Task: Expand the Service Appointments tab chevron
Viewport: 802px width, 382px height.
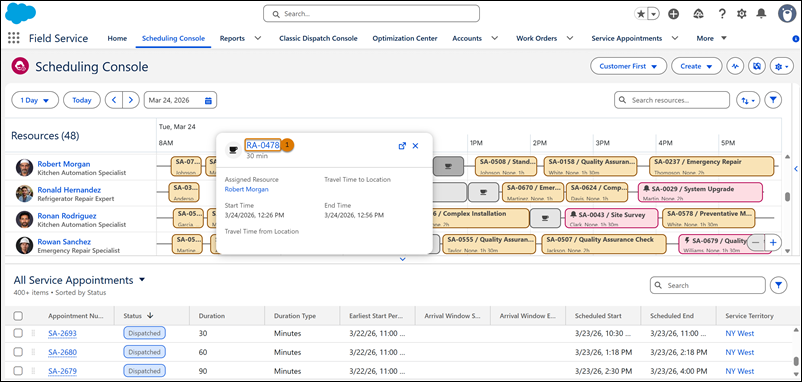Action: [x=675, y=38]
